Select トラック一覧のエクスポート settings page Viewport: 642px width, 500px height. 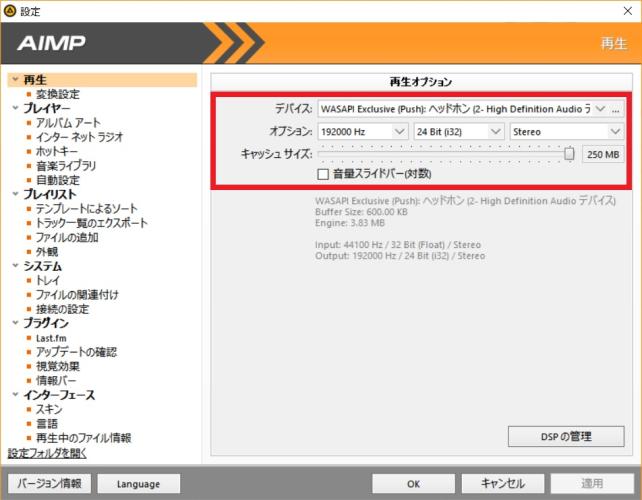coord(92,223)
